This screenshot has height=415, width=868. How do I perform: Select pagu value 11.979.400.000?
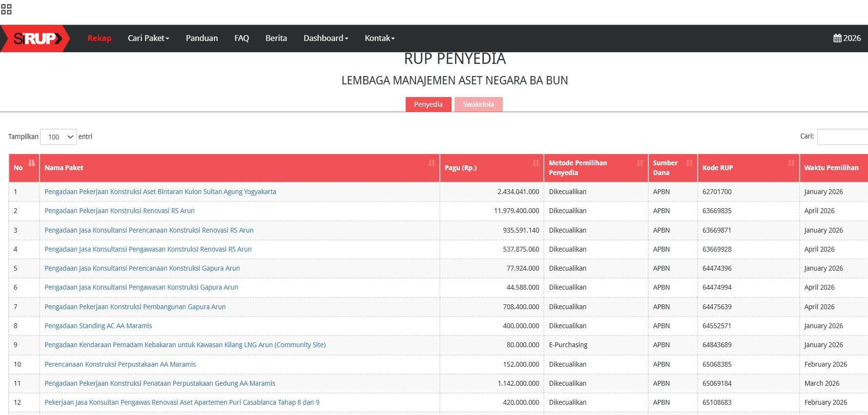tap(517, 211)
